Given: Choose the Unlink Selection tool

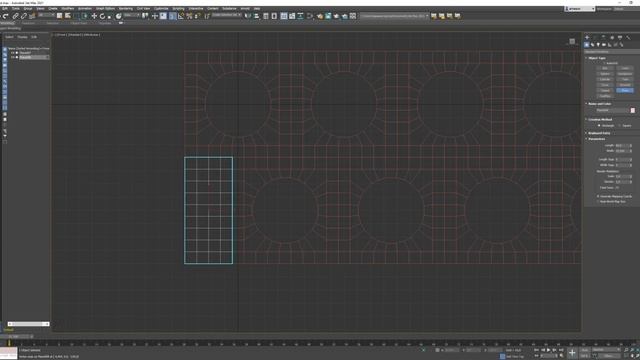Looking at the screenshot, I should coord(24,16).
